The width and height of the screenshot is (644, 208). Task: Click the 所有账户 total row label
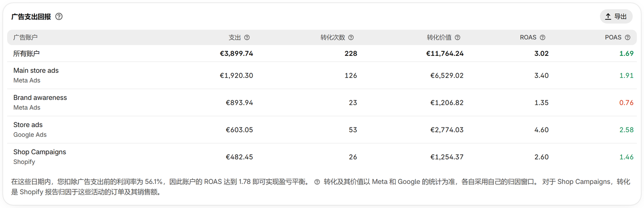point(27,53)
